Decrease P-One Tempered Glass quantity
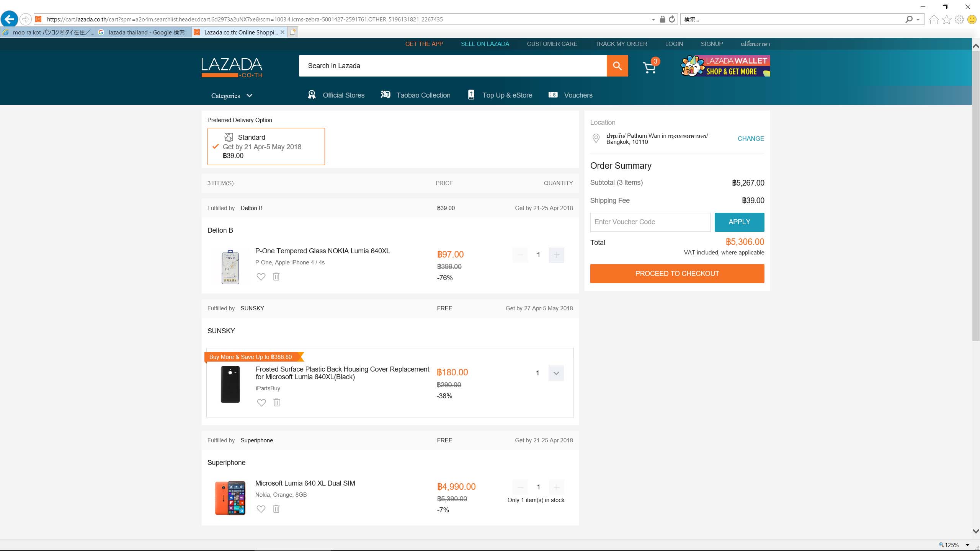 point(520,255)
